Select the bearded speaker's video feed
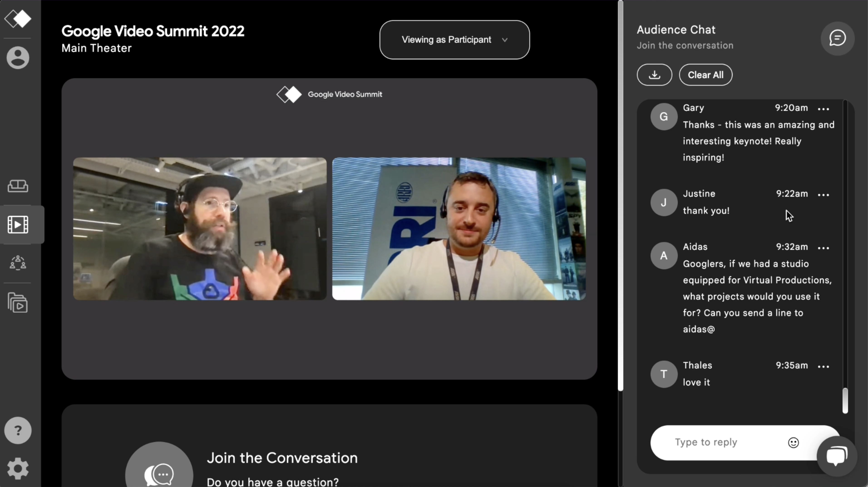Image resolution: width=868 pixels, height=487 pixels. click(x=200, y=229)
